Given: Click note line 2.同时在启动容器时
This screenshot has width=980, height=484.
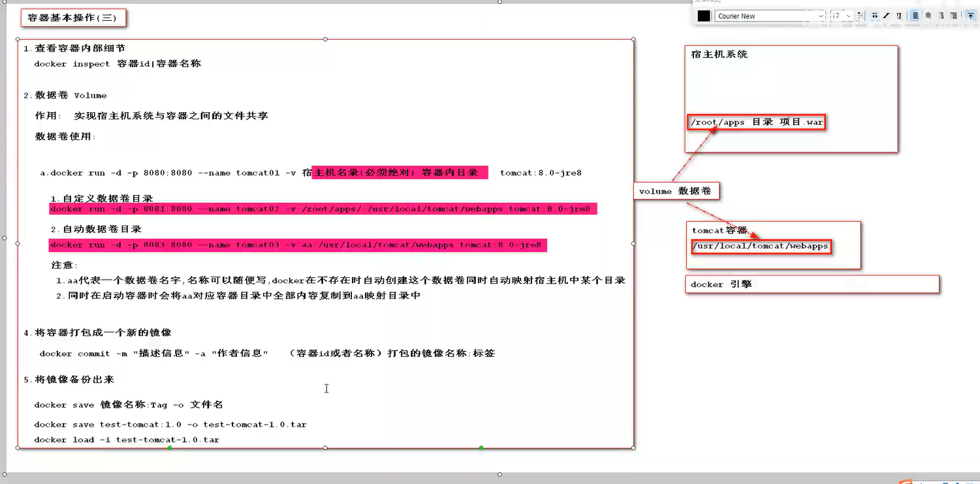Looking at the screenshot, I should pos(238,296).
